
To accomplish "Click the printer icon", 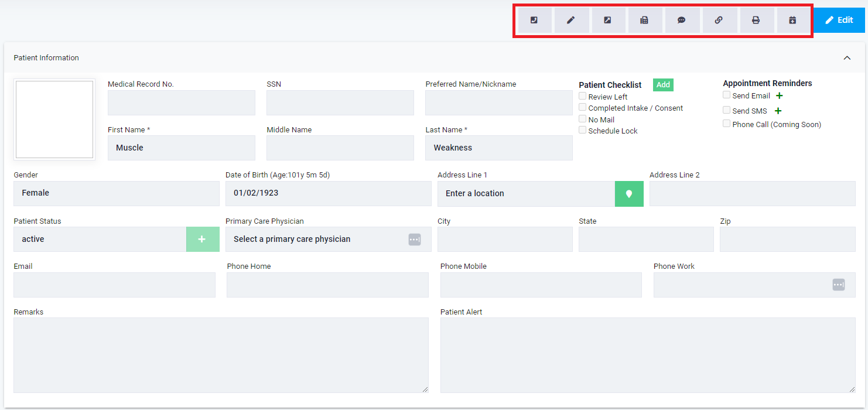I will point(756,20).
